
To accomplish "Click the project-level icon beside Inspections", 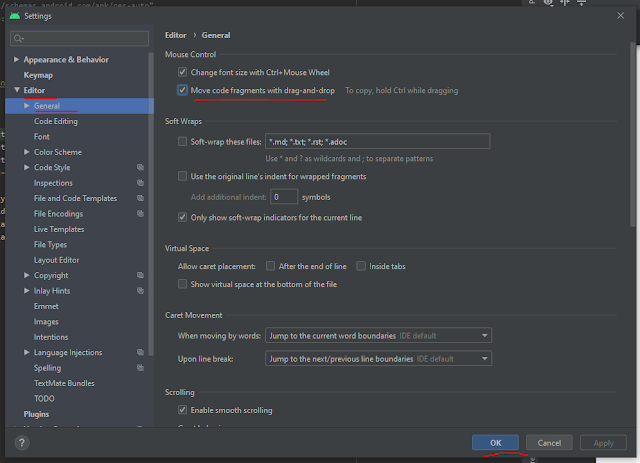I will [141, 183].
